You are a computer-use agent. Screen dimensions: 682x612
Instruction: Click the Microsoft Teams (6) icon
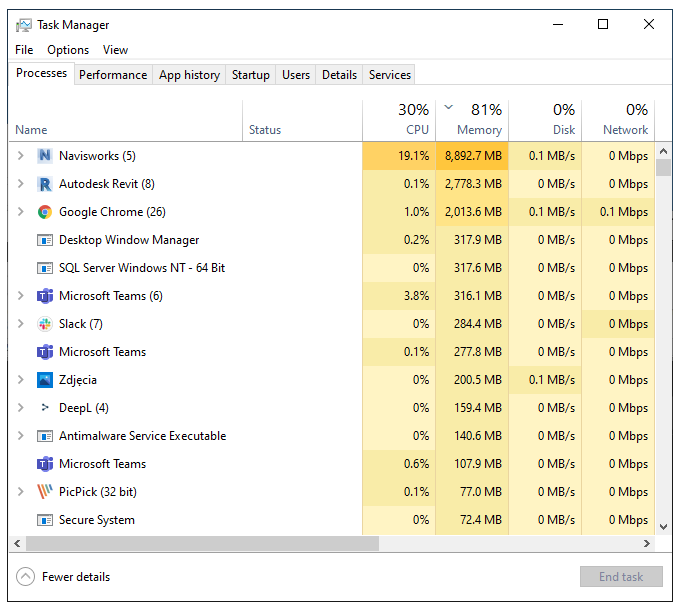pyautogui.click(x=45, y=296)
